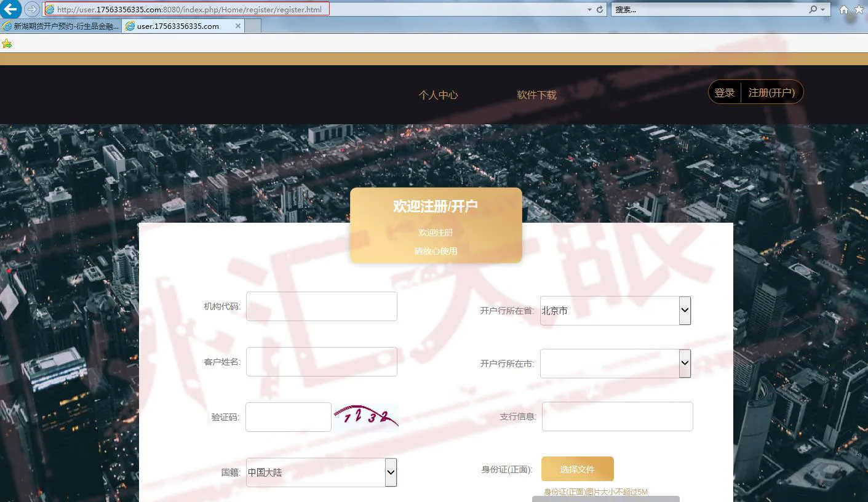Click the 欢迎注册/开户 heading text

pyautogui.click(x=436, y=206)
